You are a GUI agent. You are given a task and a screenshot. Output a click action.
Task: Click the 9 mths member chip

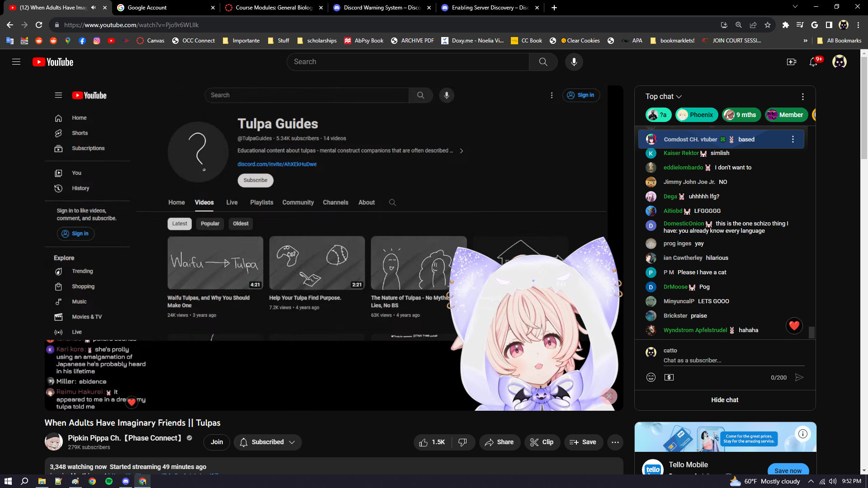point(741,115)
